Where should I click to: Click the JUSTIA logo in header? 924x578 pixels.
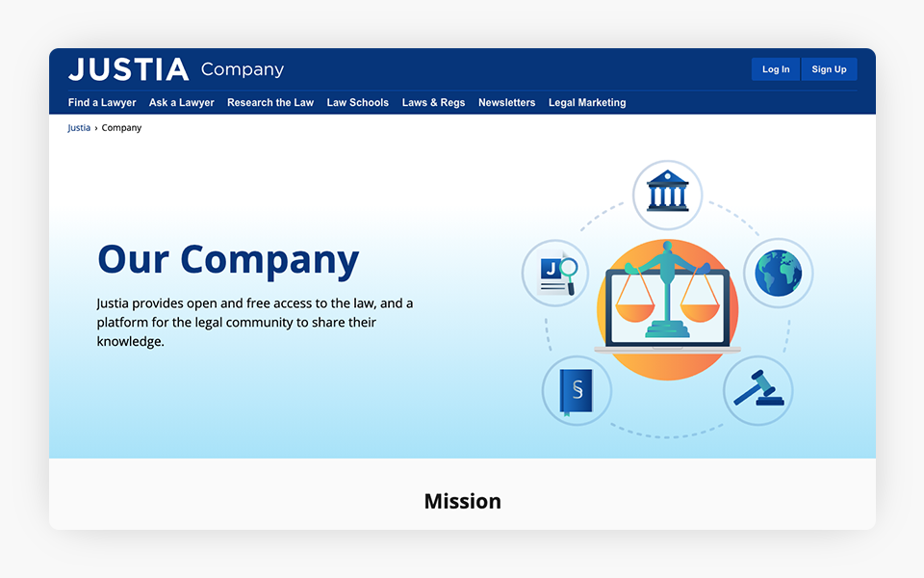click(128, 69)
